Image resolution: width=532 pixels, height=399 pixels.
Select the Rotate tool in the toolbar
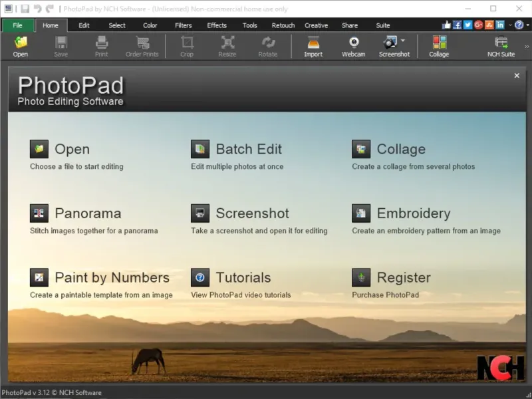click(x=268, y=47)
